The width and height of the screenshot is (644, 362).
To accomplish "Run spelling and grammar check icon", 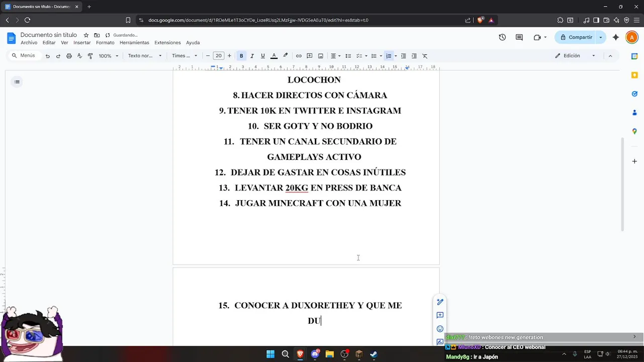I will [79, 56].
